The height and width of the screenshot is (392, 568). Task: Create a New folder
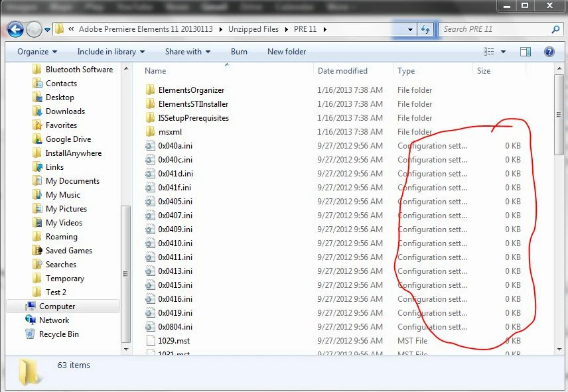pyautogui.click(x=287, y=52)
